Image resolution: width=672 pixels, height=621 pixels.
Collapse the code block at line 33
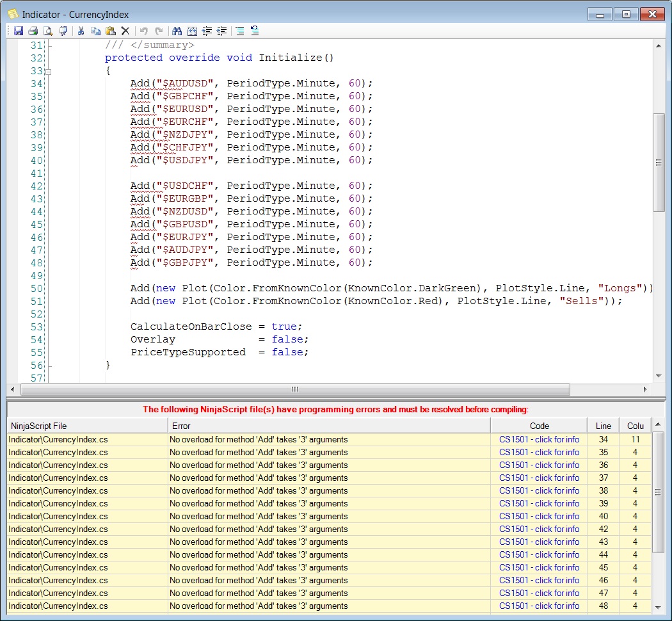(x=49, y=72)
